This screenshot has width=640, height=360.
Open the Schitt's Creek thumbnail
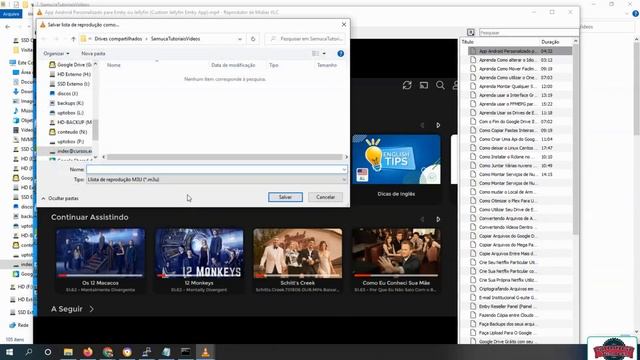point(298,253)
